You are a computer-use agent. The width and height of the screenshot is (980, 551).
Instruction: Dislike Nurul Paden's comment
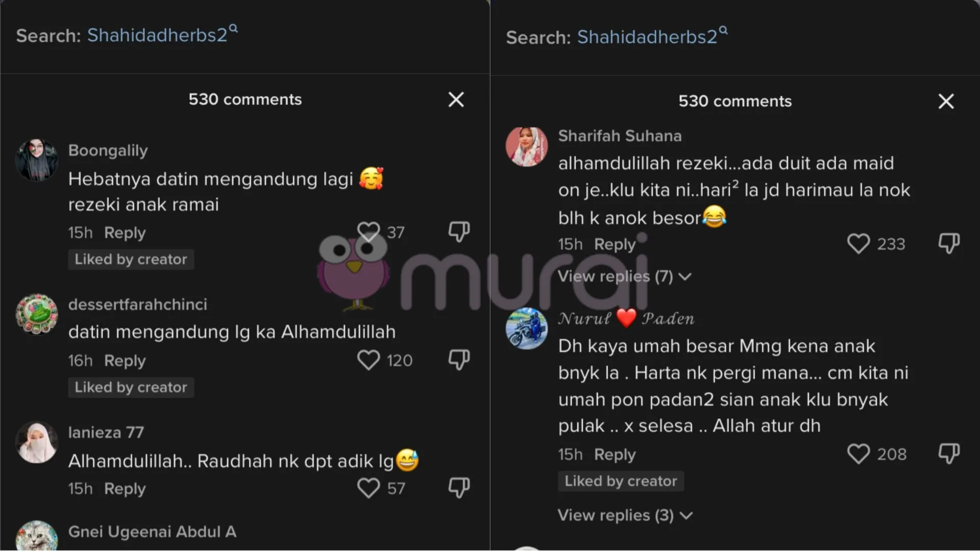point(949,454)
